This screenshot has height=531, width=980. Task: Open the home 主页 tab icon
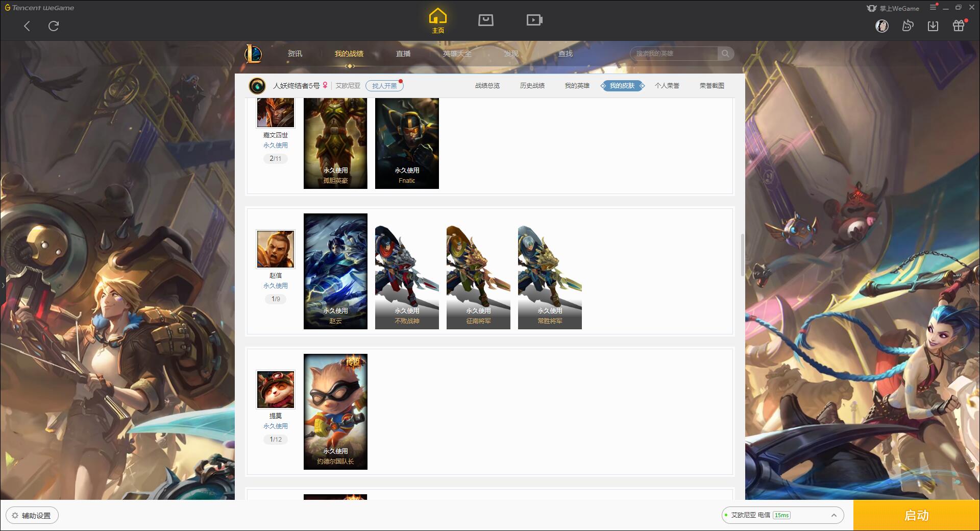click(438, 21)
